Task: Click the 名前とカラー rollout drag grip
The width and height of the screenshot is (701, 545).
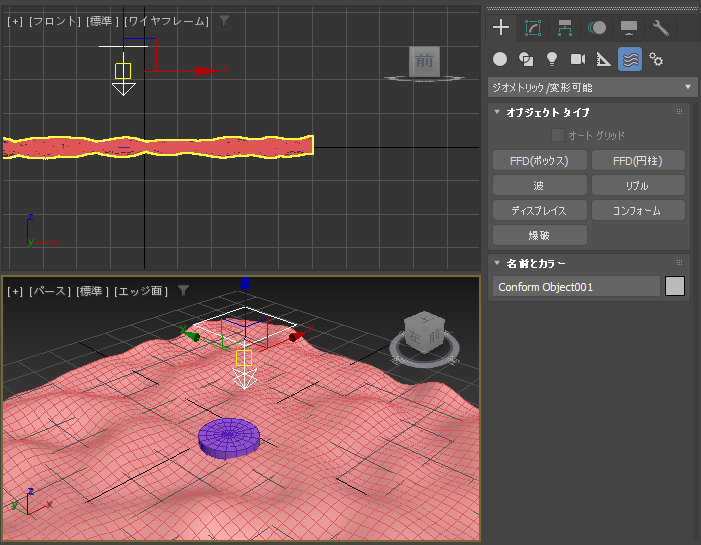Action: pos(680,263)
